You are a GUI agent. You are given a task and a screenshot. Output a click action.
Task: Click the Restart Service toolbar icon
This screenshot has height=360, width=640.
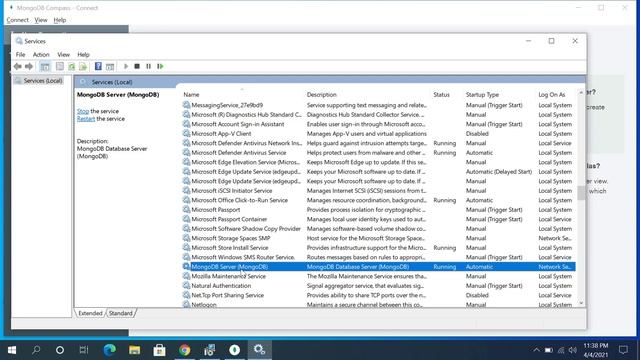point(160,66)
